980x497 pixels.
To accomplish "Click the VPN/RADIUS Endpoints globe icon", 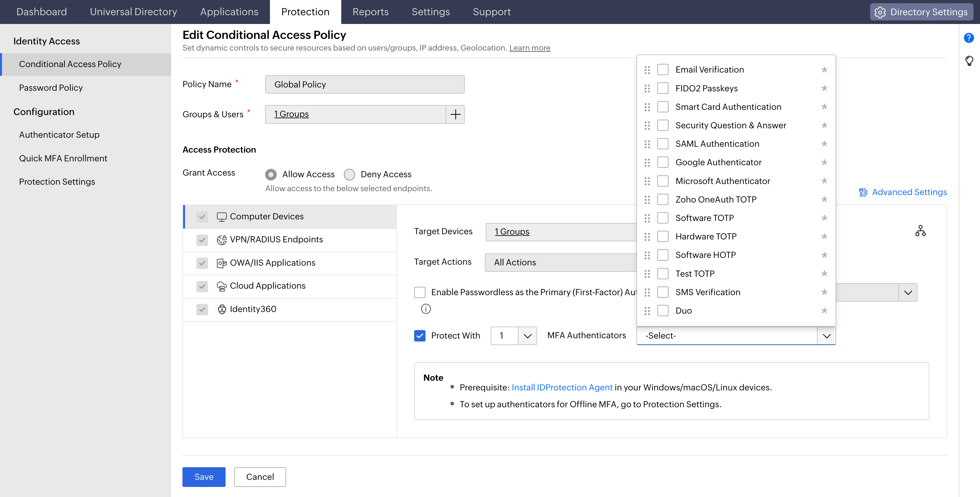I will click(221, 239).
